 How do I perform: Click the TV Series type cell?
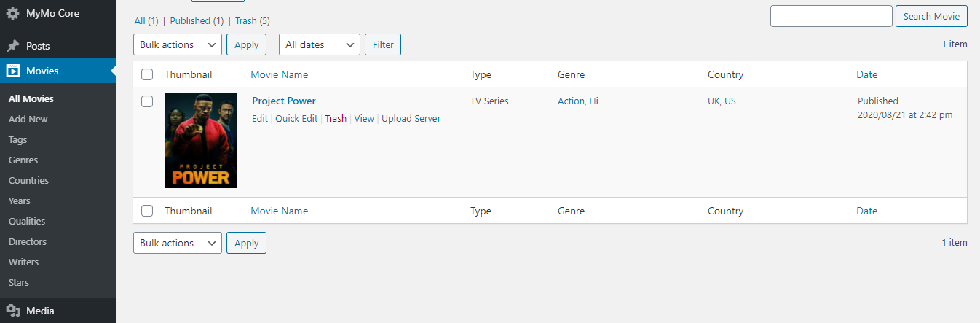pyautogui.click(x=489, y=101)
